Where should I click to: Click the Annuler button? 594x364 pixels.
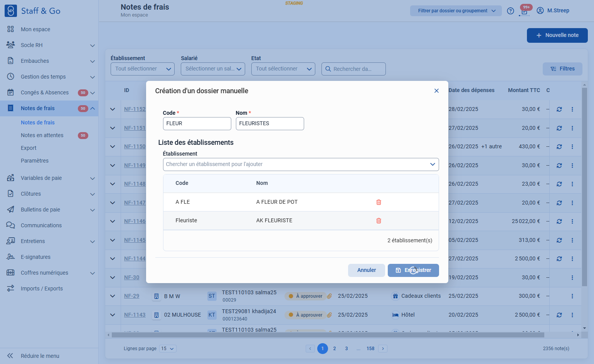[367, 270]
